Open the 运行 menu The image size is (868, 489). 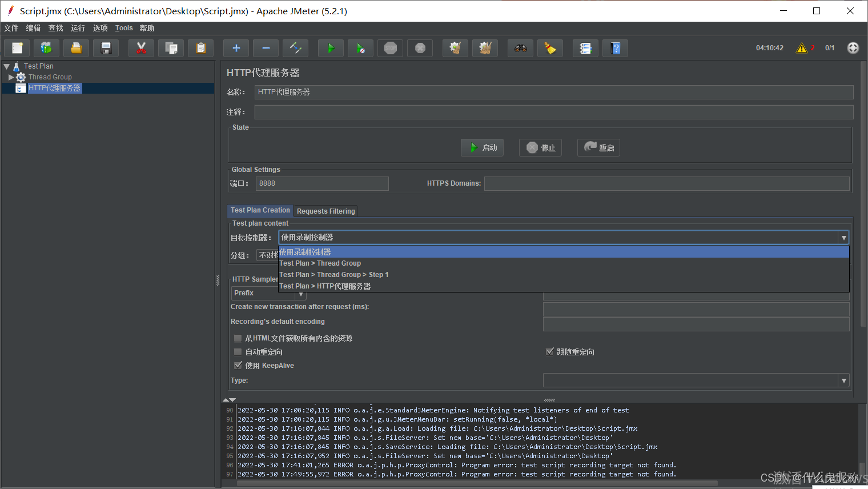tap(78, 28)
